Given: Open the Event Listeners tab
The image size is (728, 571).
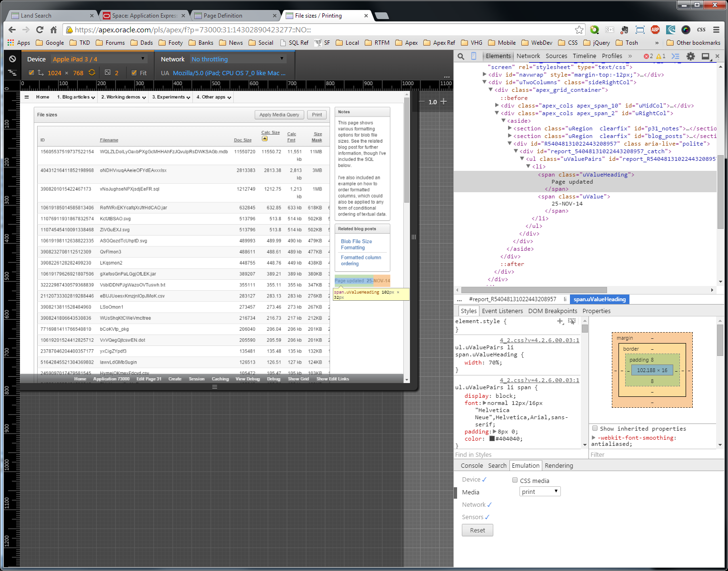Looking at the screenshot, I should click(x=502, y=311).
